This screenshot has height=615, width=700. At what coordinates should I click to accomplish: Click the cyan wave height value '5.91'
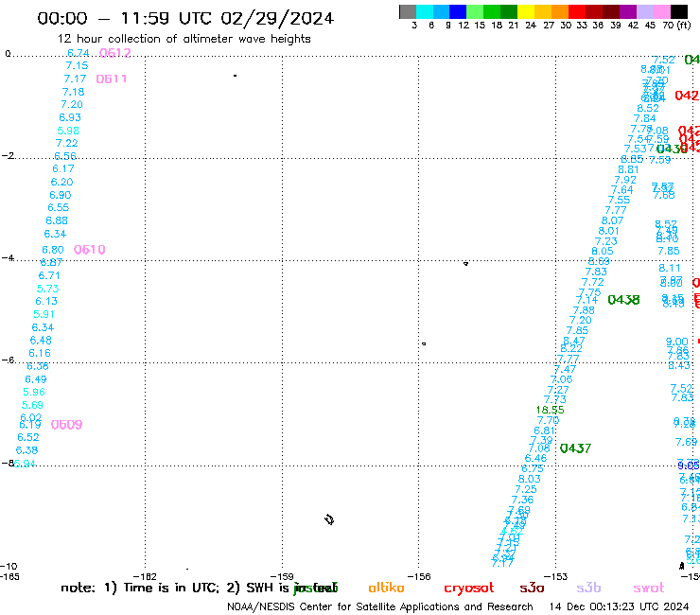(44, 314)
